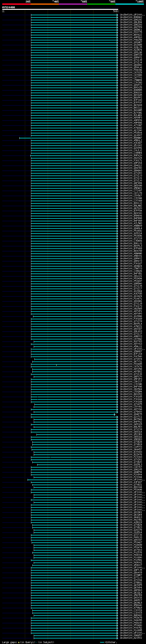Select the UniRef100_B9SXZ5 label

click(x=131, y=87)
